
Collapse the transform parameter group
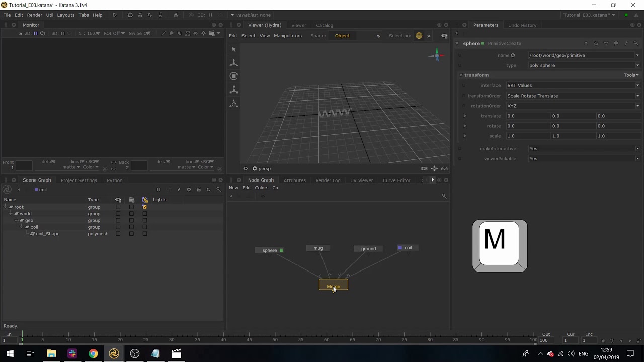pos(461,75)
